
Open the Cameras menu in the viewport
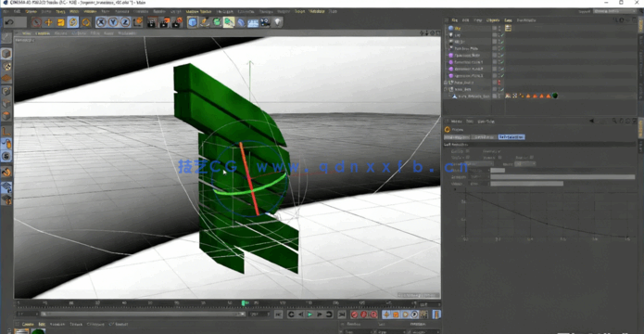42,33
